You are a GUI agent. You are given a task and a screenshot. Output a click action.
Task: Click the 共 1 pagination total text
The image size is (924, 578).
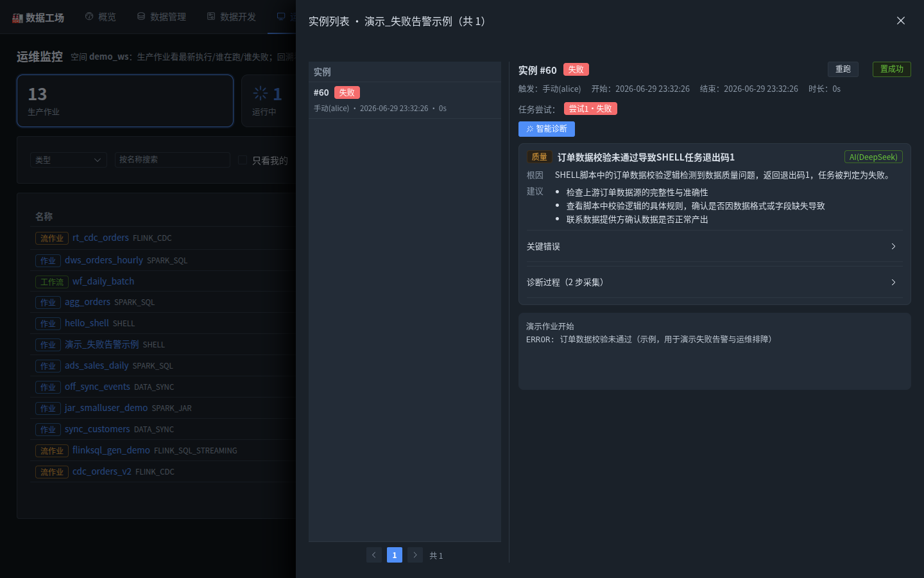436,556
